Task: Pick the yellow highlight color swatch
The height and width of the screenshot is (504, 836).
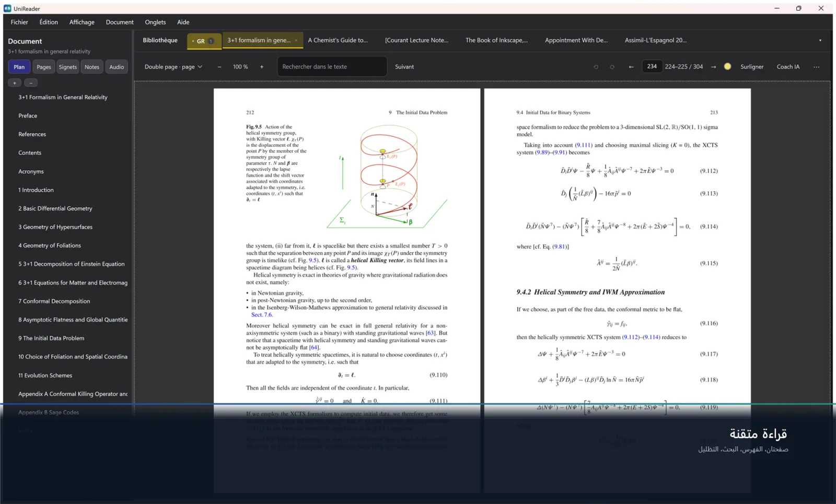Action: click(727, 66)
